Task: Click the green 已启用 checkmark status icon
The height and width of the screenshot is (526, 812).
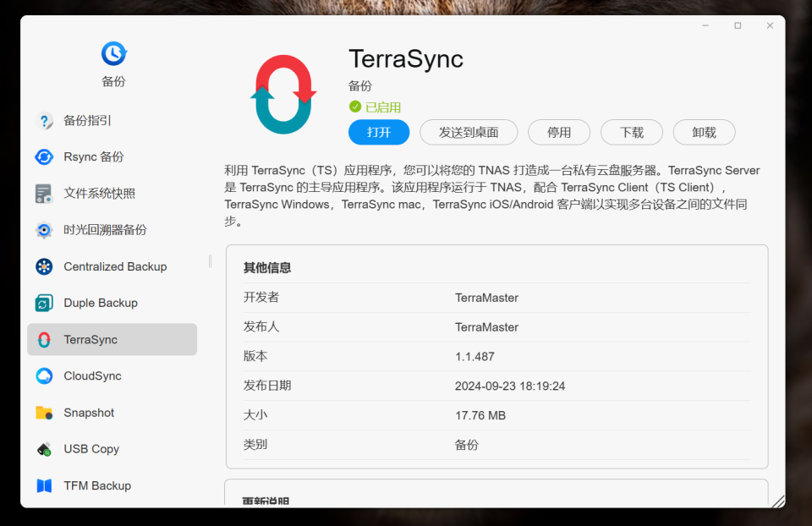Action: [354, 107]
